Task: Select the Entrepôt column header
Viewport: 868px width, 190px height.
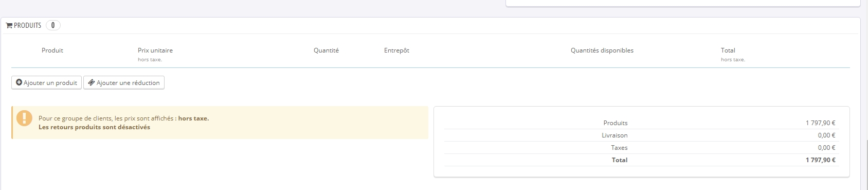Action: 396,50
